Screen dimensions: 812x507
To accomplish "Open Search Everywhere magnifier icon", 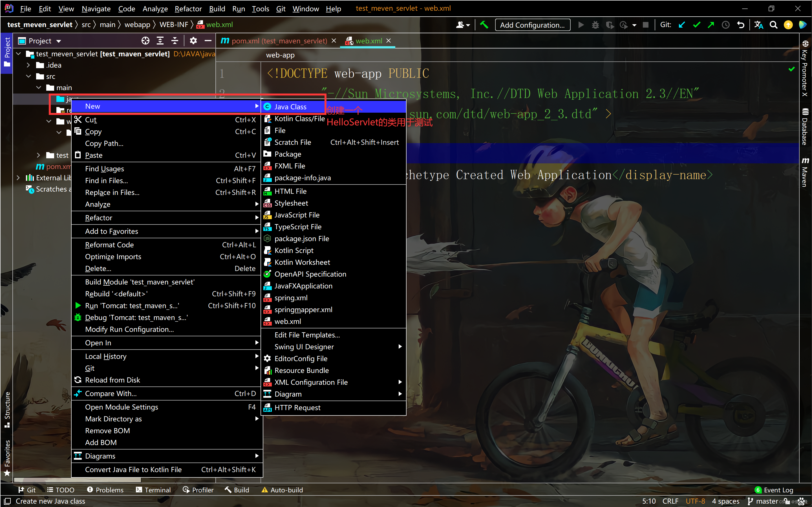I will click(x=773, y=25).
